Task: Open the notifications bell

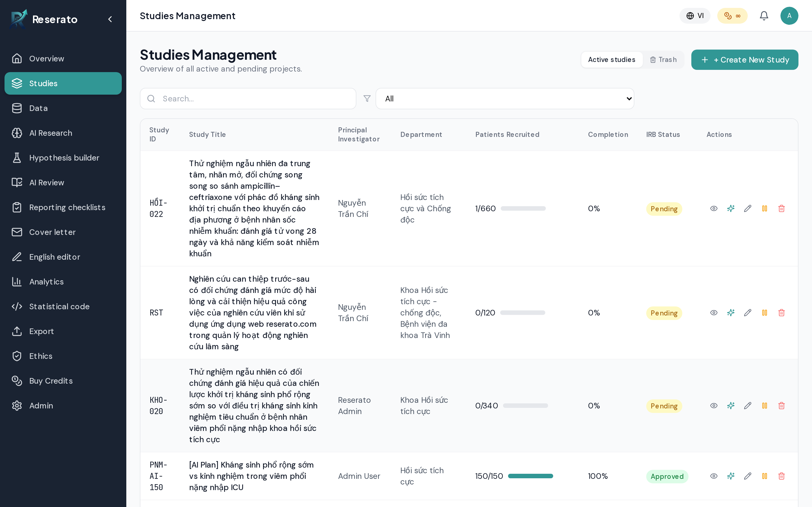Action: pyautogui.click(x=764, y=16)
